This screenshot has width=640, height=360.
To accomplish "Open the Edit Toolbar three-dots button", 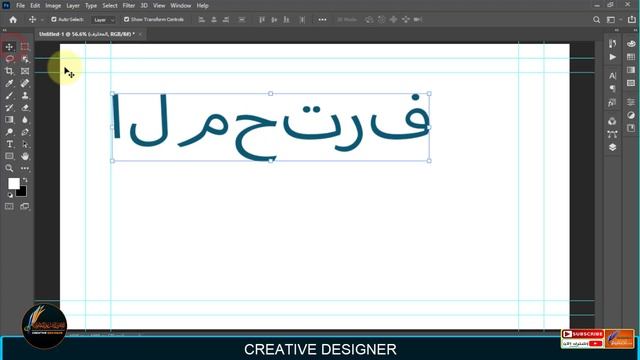I will (25, 168).
